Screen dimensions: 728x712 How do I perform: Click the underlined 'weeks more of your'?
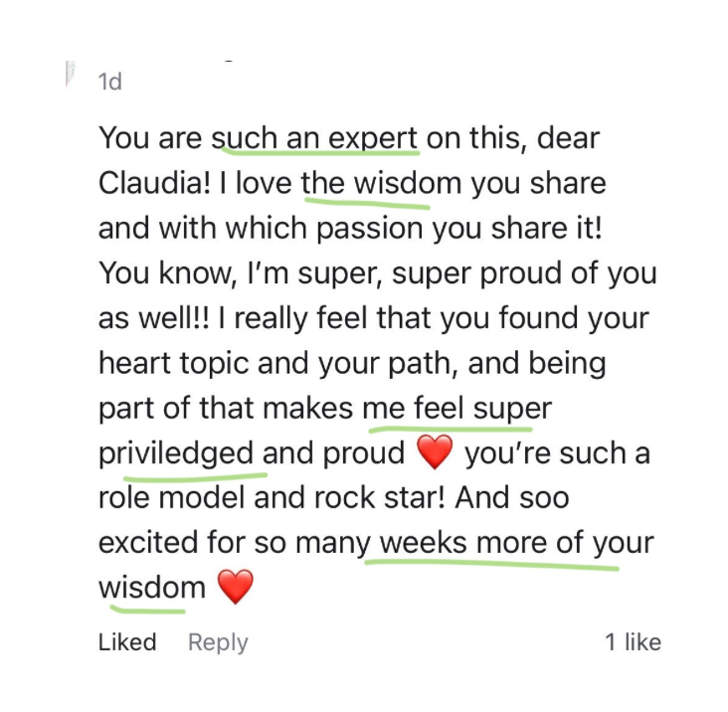tap(516, 543)
